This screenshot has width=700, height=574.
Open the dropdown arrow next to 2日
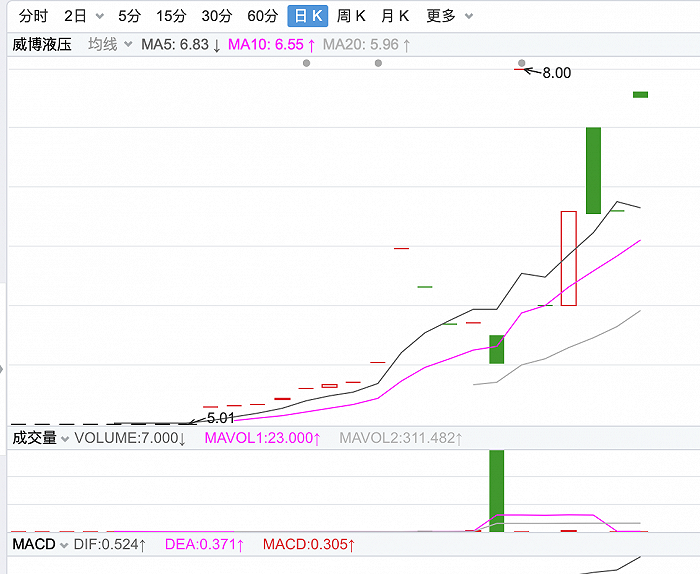100,17
